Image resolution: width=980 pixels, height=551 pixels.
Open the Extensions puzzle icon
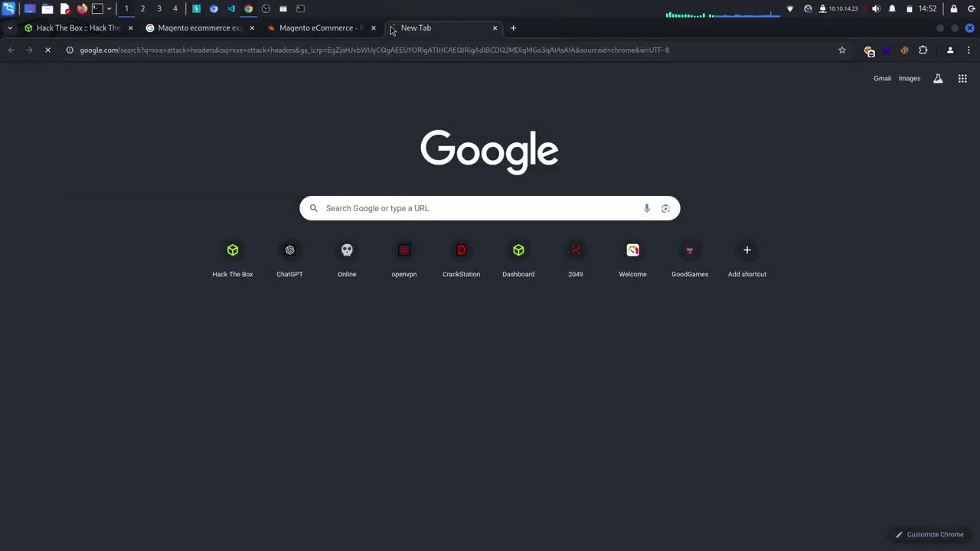(x=923, y=51)
